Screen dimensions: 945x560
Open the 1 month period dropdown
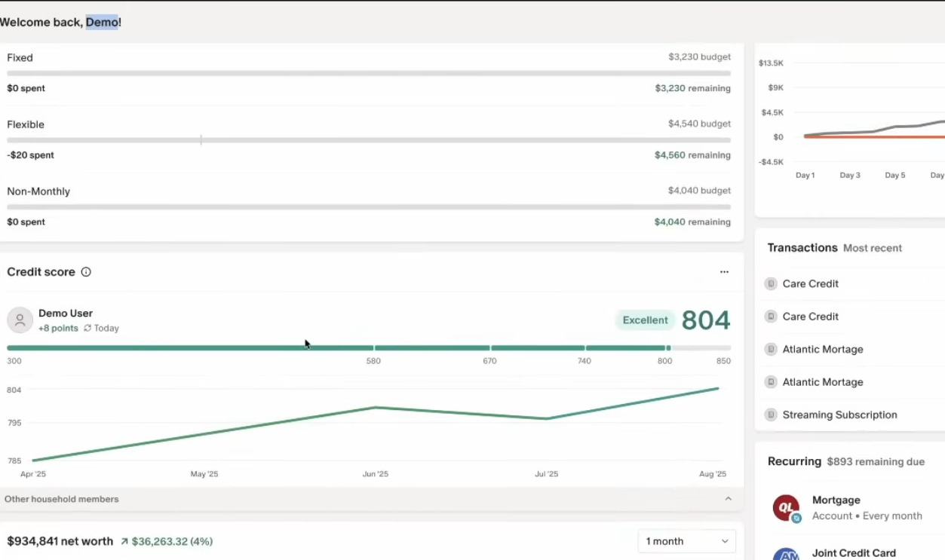pos(686,541)
